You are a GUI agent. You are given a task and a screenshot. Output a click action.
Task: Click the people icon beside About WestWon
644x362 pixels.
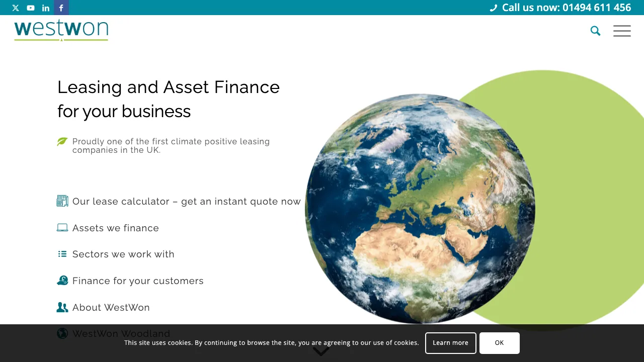[x=62, y=307]
